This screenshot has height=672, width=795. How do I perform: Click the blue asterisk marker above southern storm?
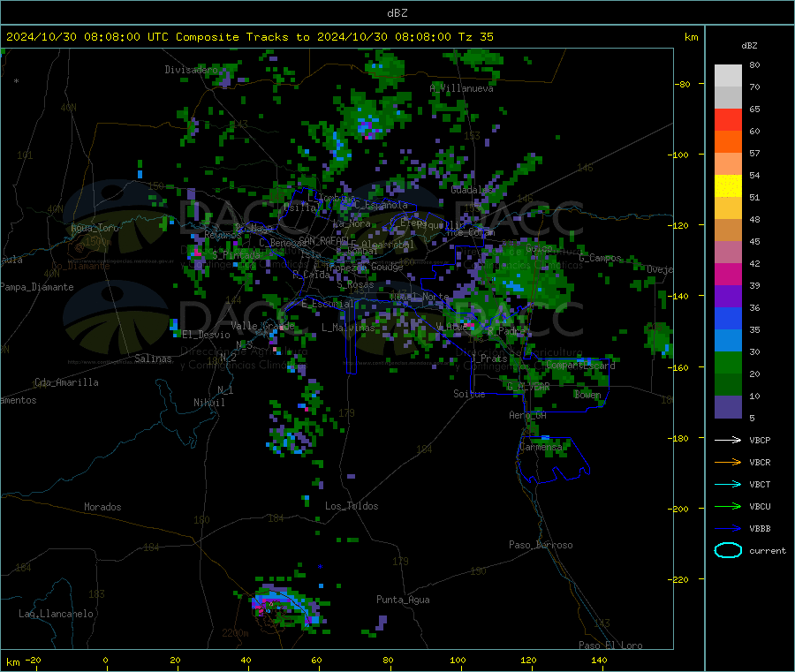pyautogui.click(x=320, y=567)
